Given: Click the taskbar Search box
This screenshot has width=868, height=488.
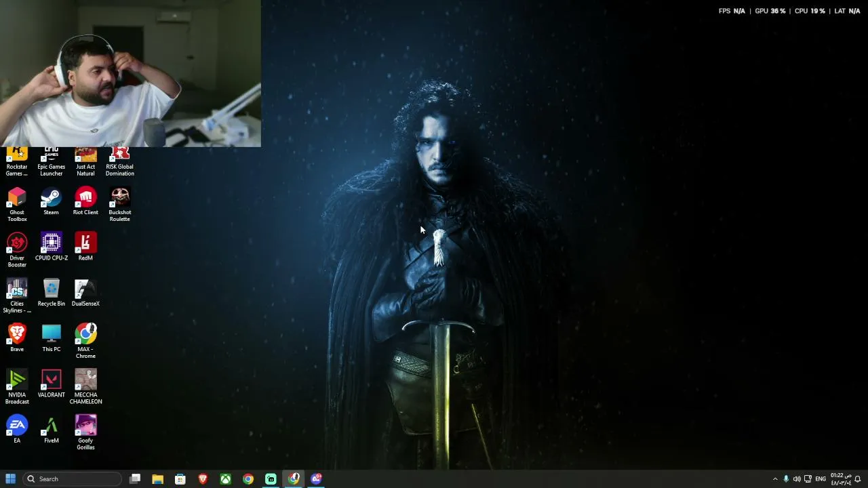Looking at the screenshot, I should point(72,479).
